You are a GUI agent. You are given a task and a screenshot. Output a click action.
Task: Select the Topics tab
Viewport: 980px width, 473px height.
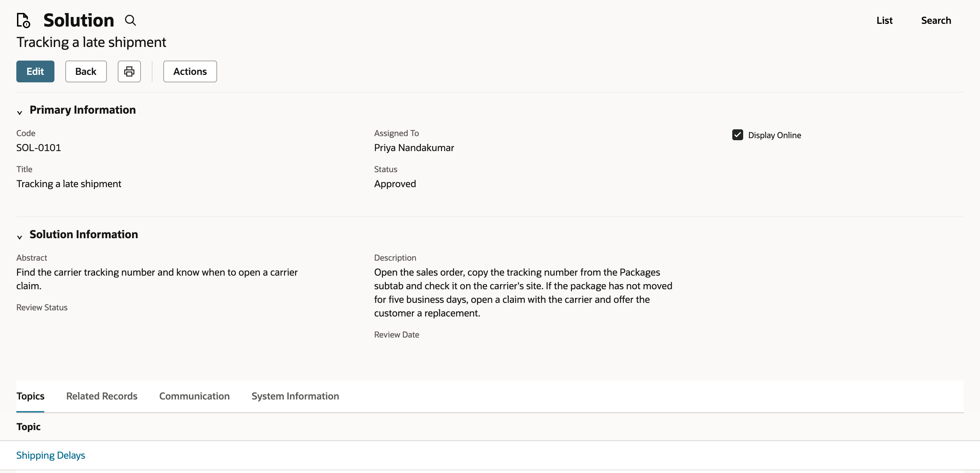pos(30,396)
